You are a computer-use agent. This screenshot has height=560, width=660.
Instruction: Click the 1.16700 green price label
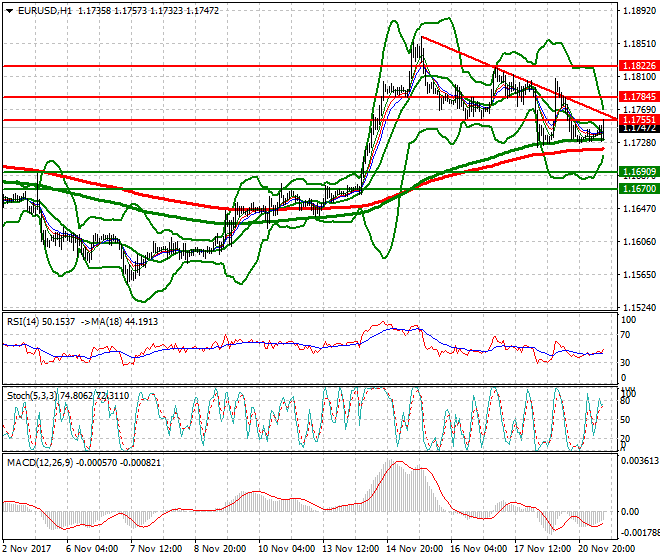pyautogui.click(x=639, y=189)
